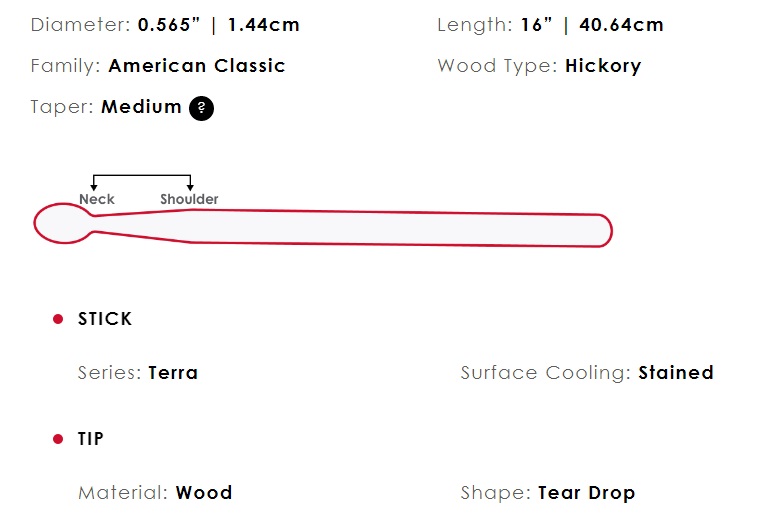The image size is (758, 523).
Task: Click the Neck label on the diagram
Action: 97,199
